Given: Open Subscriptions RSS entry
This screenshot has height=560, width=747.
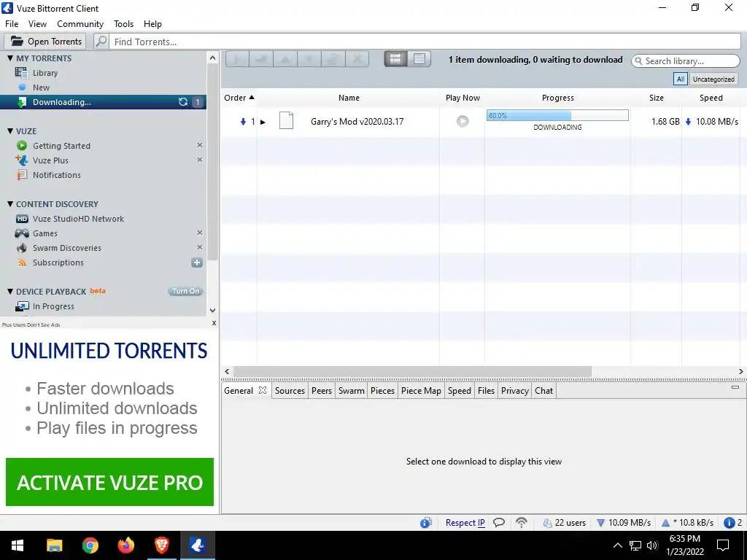Looking at the screenshot, I should 58,262.
